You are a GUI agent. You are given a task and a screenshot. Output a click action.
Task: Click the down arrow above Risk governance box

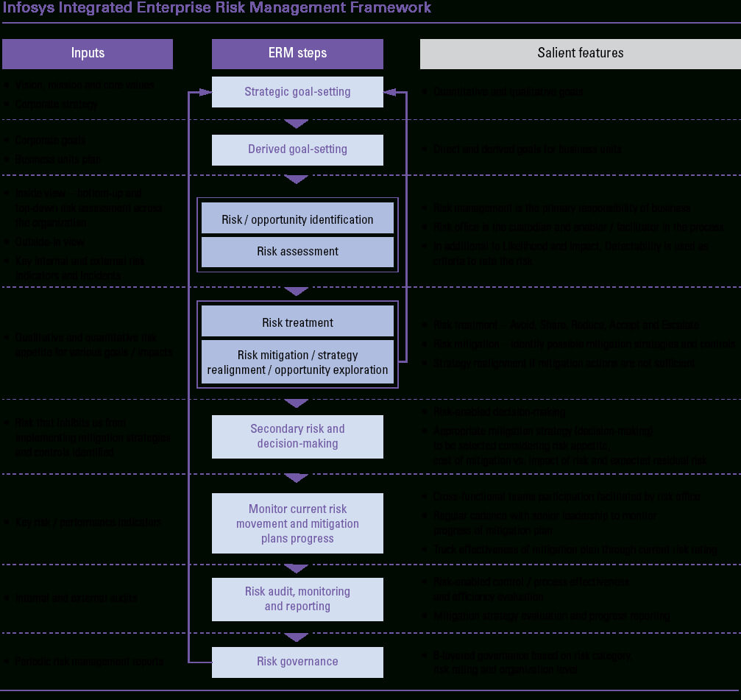[x=297, y=637]
